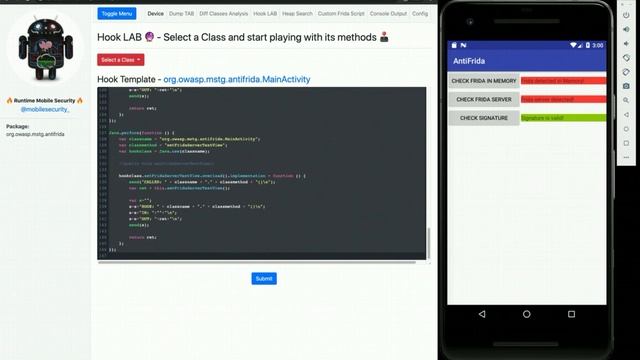The width and height of the screenshot is (640, 360).
Task: Click the emulator sidebar back triangle icon
Action: pyautogui.click(x=626, y=115)
